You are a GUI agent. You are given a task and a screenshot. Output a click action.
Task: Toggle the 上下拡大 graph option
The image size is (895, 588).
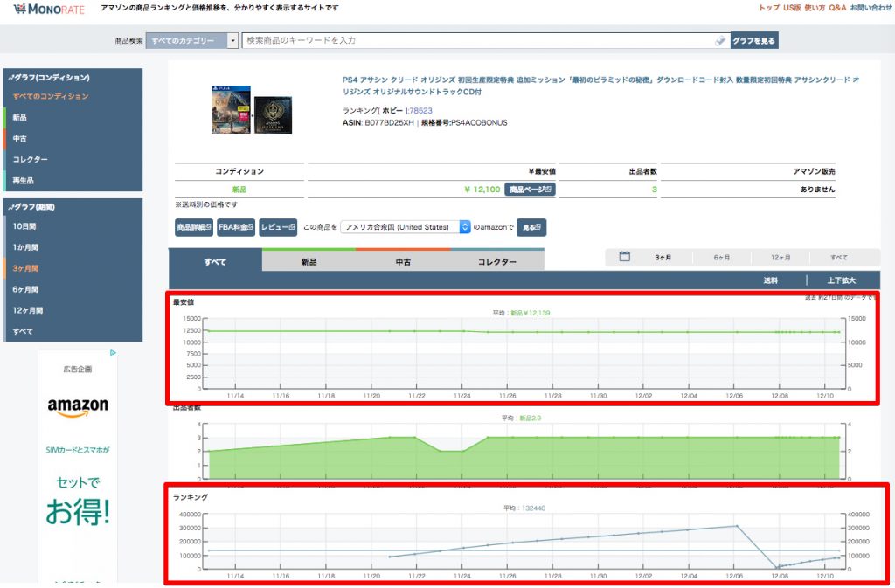(x=842, y=280)
